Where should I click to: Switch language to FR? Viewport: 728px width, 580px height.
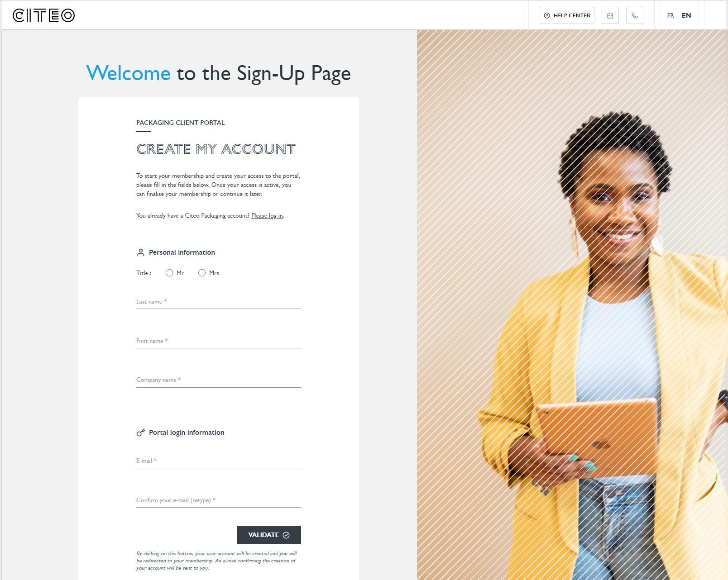point(671,15)
